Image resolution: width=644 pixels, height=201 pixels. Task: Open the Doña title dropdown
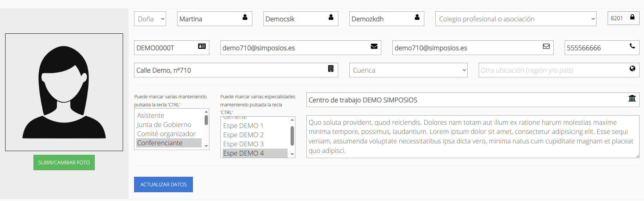pos(150,19)
